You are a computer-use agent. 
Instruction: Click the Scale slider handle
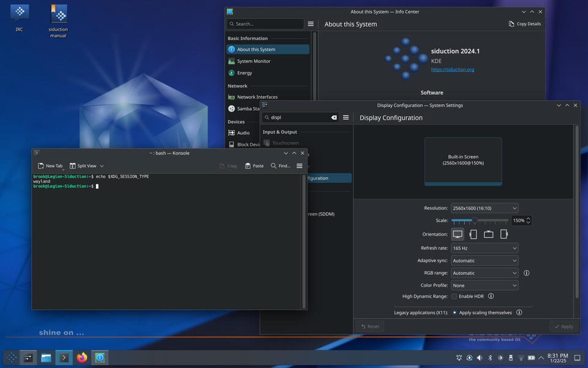point(474,220)
